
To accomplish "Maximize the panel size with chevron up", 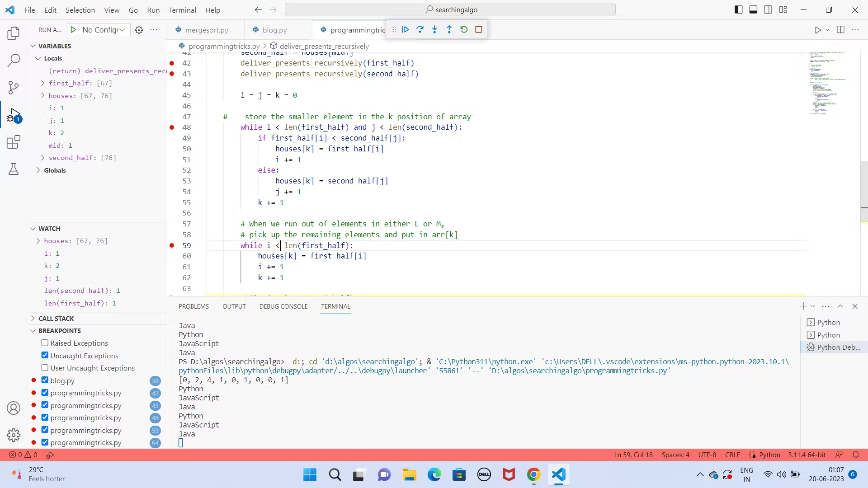I will 840,306.
